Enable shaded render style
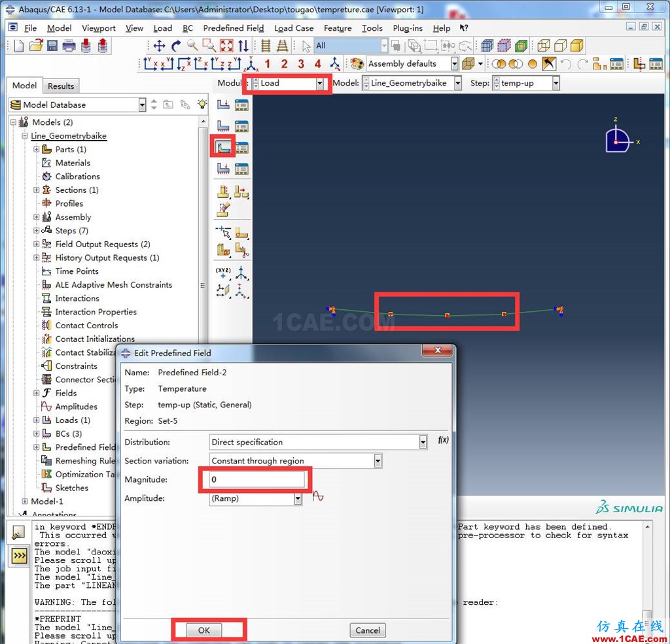The width and height of the screenshot is (670, 644). click(x=577, y=46)
